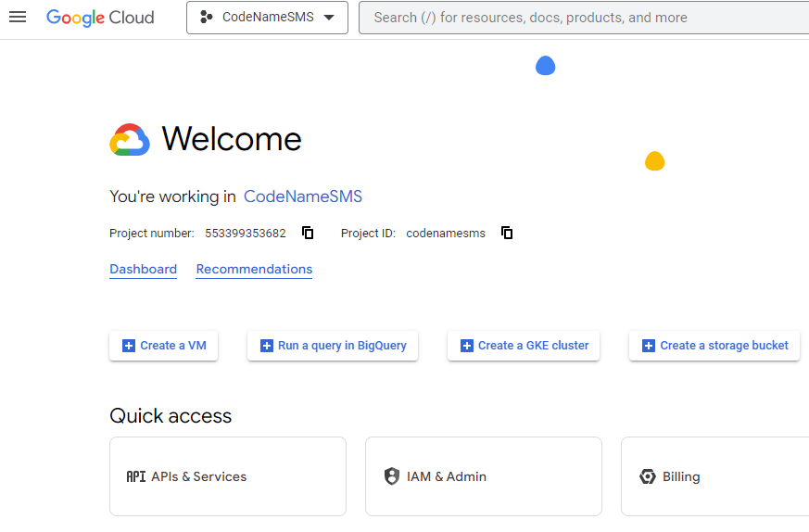The width and height of the screenshot is (809, 532).
Task: Click the APIs & Services icon
Action: pyautogui.click(x=136, y=476)
